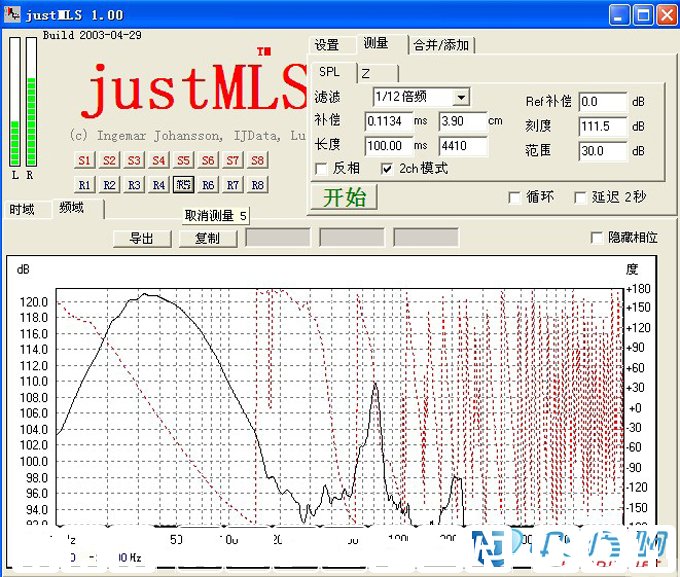Click the 长度 ms field showing 100.00

click(388, 145)
